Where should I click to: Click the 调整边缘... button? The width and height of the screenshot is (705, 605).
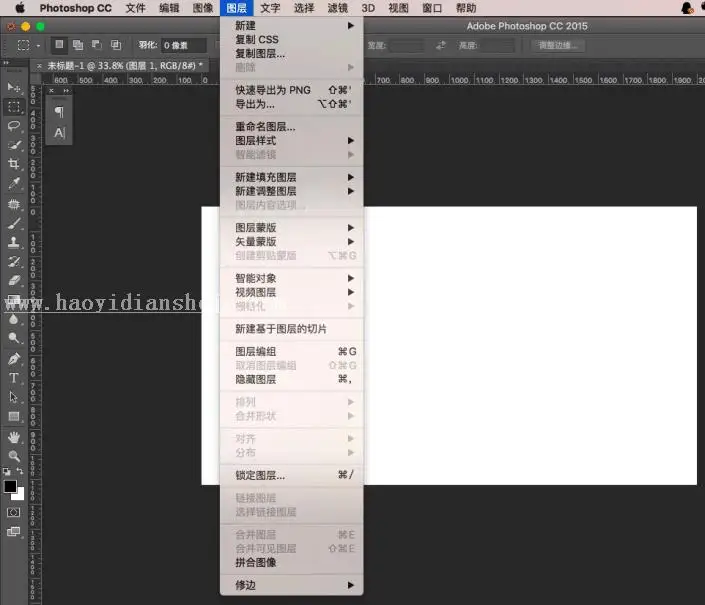pos(558,45)
